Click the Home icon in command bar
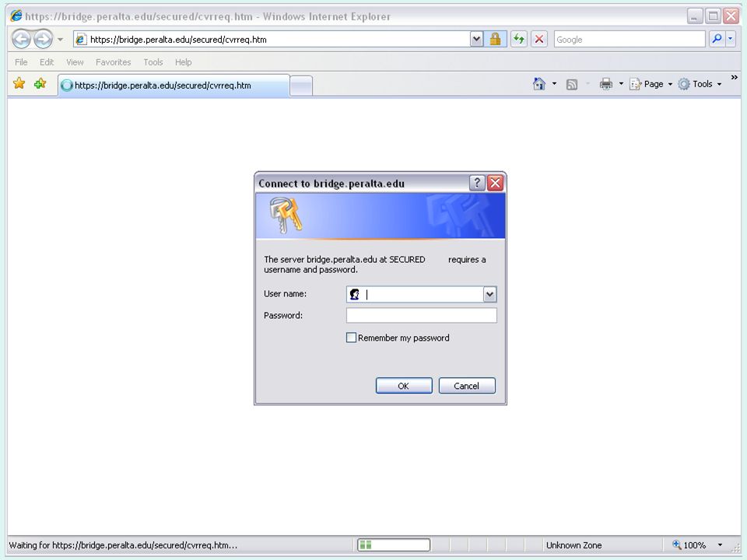Image resolution: width=747 pixels, height=560 pixels. click(x=538, y=84)
